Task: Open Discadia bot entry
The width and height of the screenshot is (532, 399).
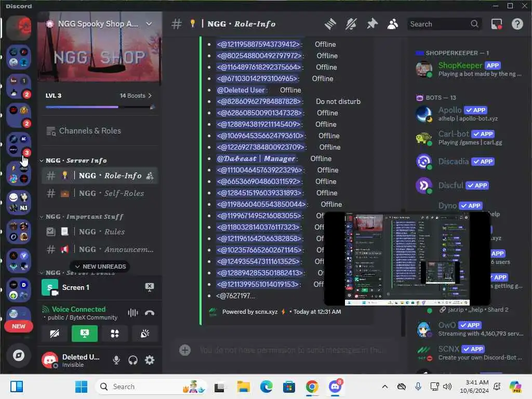Action: coord(469,162)
